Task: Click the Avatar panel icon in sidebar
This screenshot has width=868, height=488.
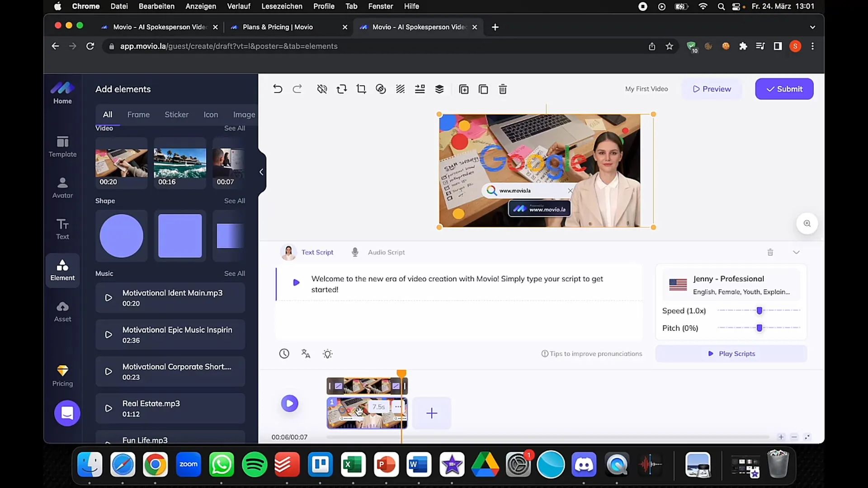Action: pyautogui.click(x=62, y=187)
